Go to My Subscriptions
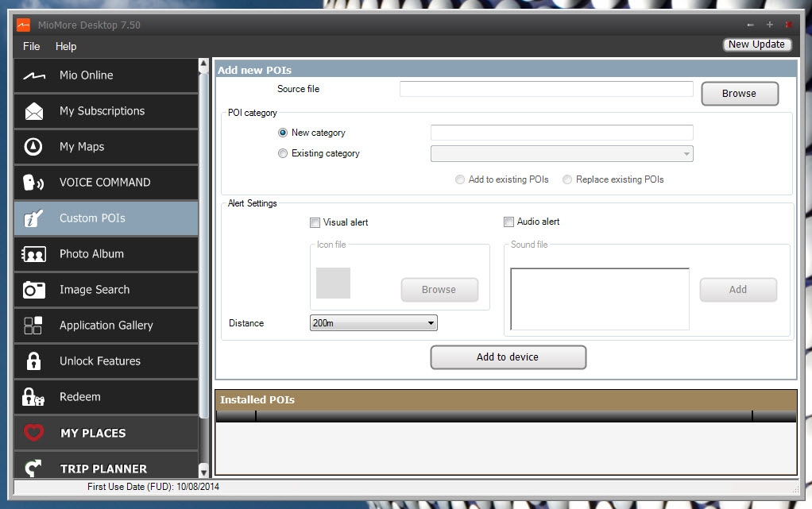 [x=106, y=111]
